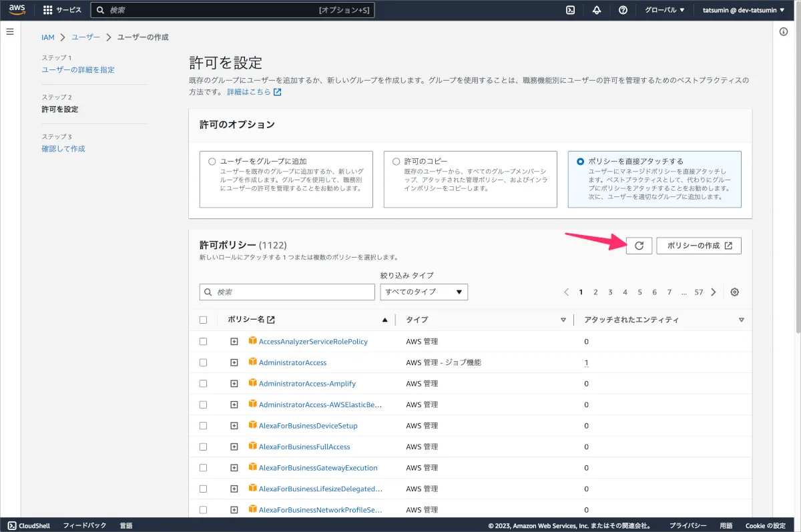
Task: Open the 'すべてのタイプ' filter dropdown
Action: tap(424, 292)
